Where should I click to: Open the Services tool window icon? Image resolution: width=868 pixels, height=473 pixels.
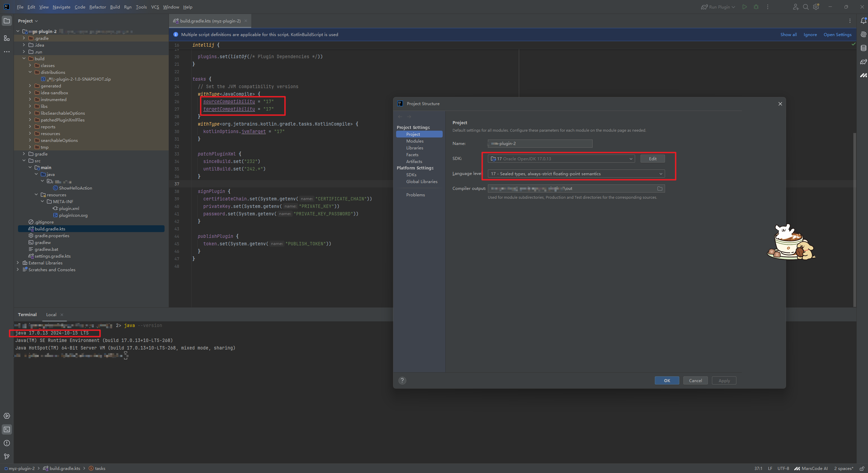[7, 416]
